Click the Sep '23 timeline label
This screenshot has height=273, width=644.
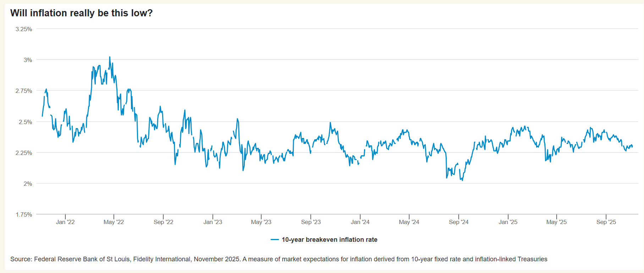pyautogui.click(x=311, y=222)
